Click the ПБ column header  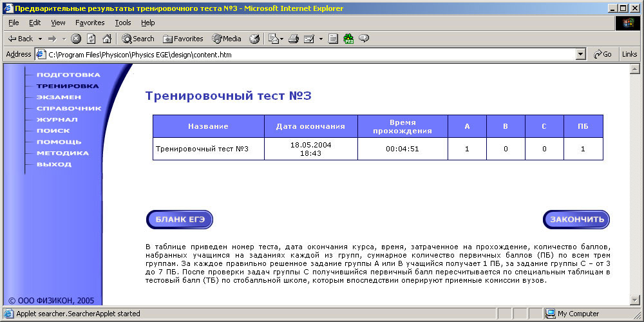click(x=583, y=126)
